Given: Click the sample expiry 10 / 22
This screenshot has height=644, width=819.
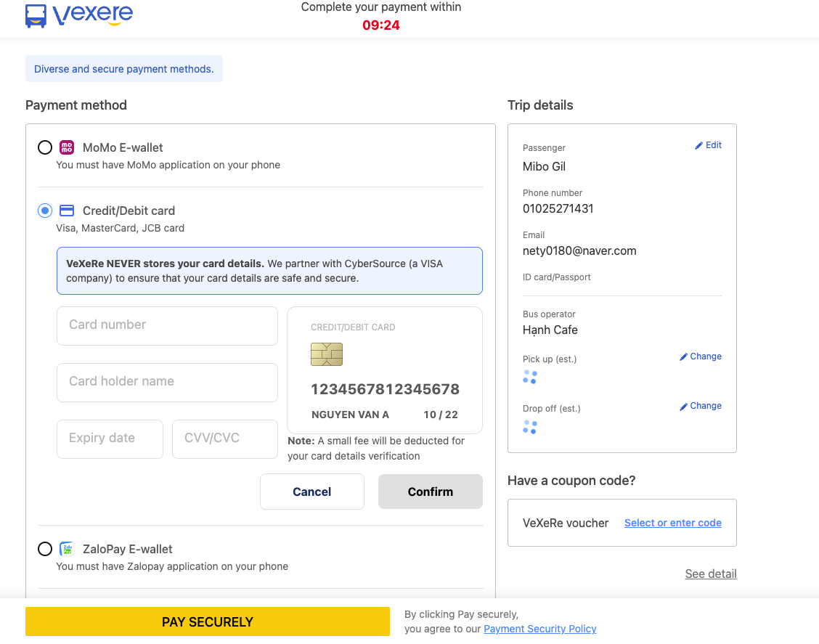Looking at the screenshot, I should click(441, 415).
